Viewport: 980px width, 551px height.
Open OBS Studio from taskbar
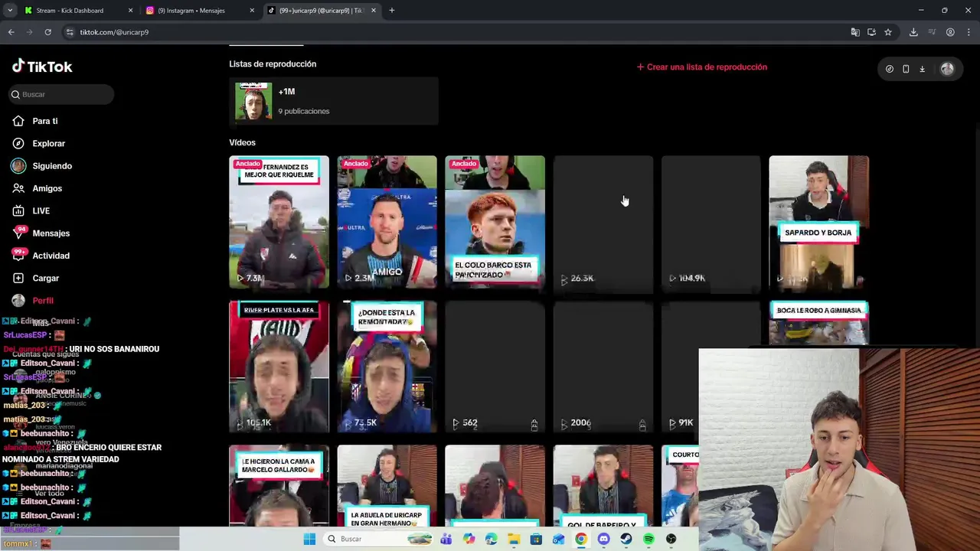(x=671, y=539)
